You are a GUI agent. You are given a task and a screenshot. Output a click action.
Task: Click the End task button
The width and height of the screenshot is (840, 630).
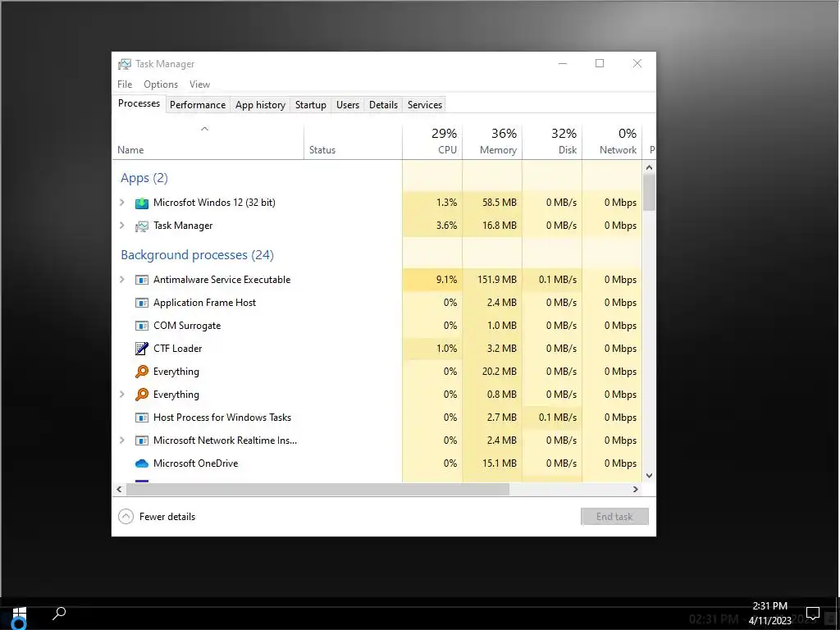point(614,517)
